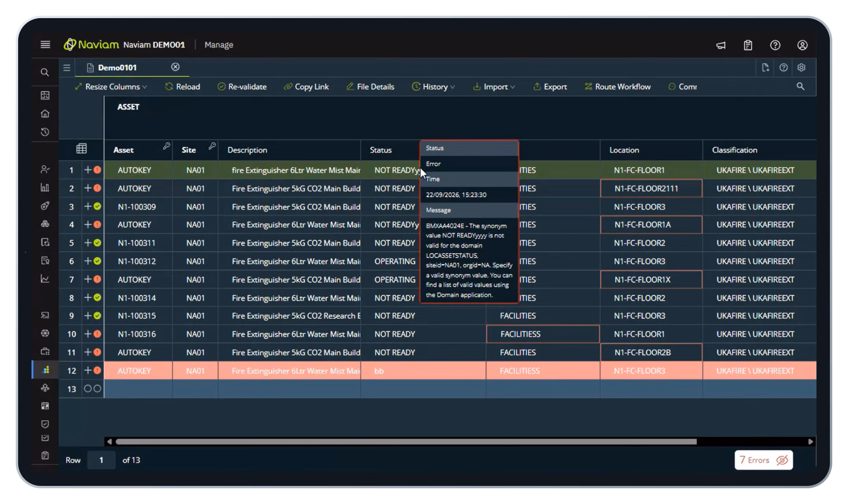The height and width of the screenshot is (504, 848).
Task: Close the Demo0101 tab
Action: 175,67
